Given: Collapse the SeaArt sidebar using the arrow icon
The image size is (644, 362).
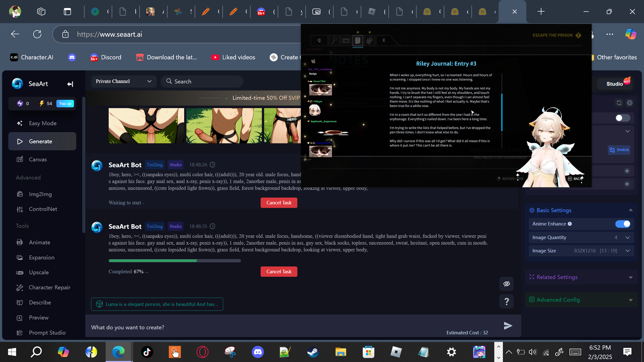Looking at the screenshot, I should [x=70, y=84].
